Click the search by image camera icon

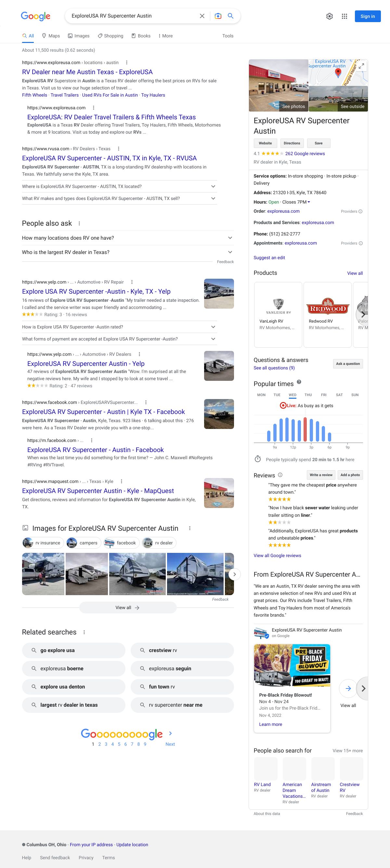(218, 16)
